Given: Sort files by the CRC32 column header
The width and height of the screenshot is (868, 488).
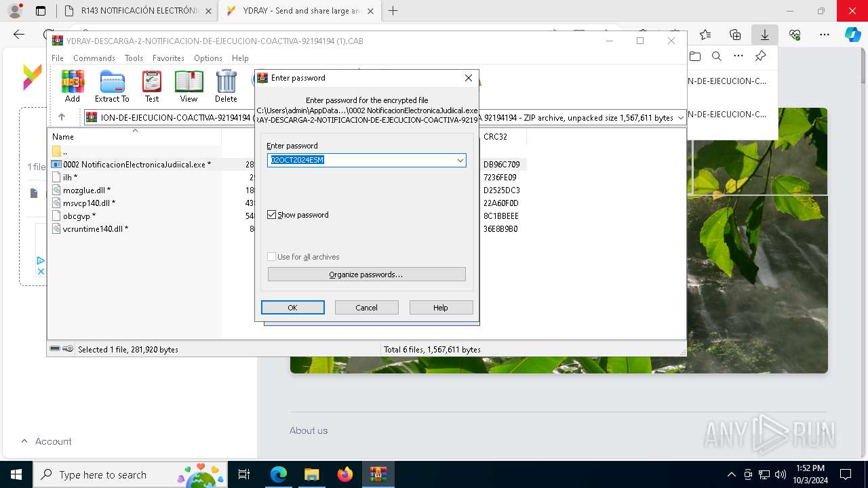Looking at the screenshot, I should (x=502, y=136).
